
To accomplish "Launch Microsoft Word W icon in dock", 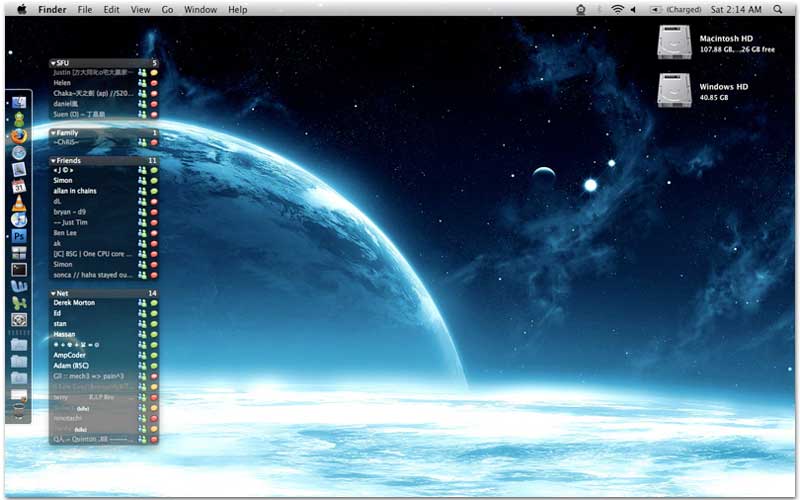I will [x=19, y=286].
